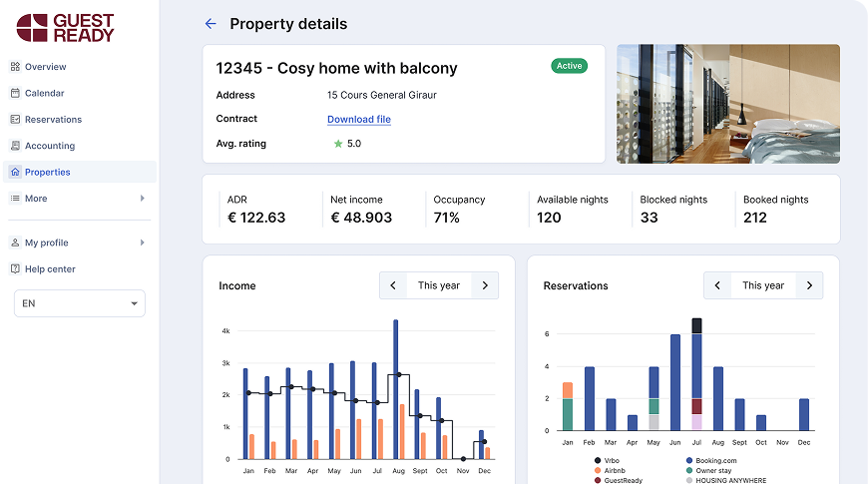This screenshot has height=484, width=868.
Task: Open the EN language dropdown
Action: [x=80, y=303]
